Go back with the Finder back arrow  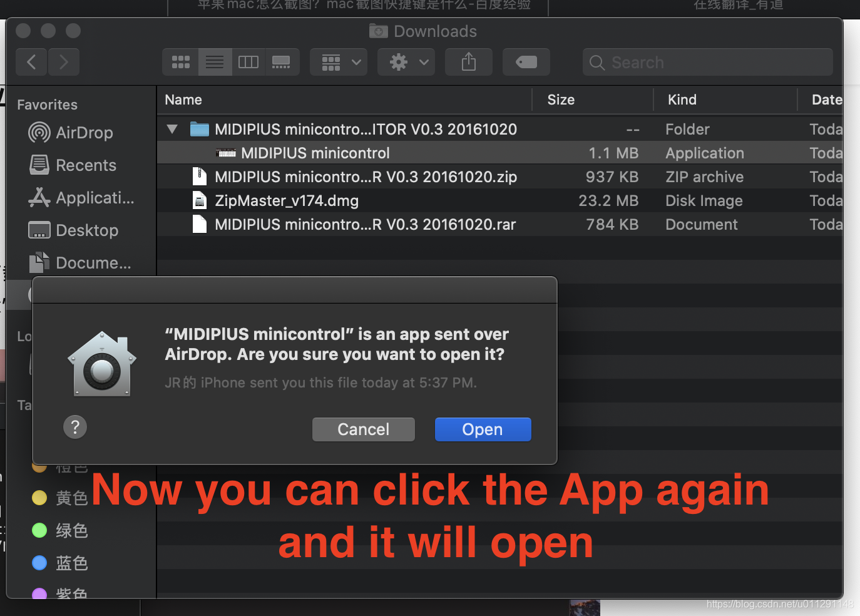coord(31,62)
